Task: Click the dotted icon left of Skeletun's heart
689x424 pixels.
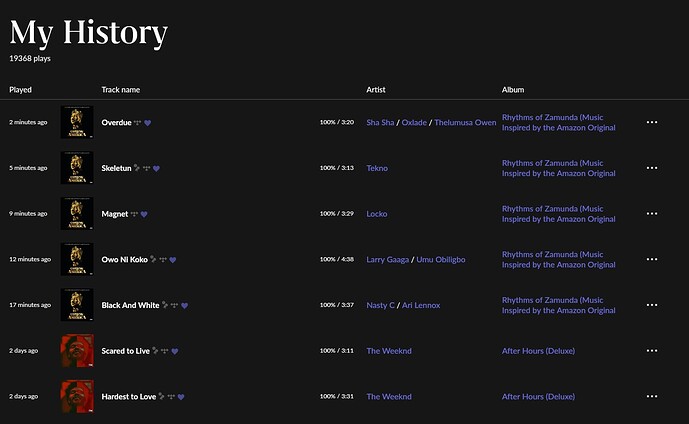Action: point(146,168)
